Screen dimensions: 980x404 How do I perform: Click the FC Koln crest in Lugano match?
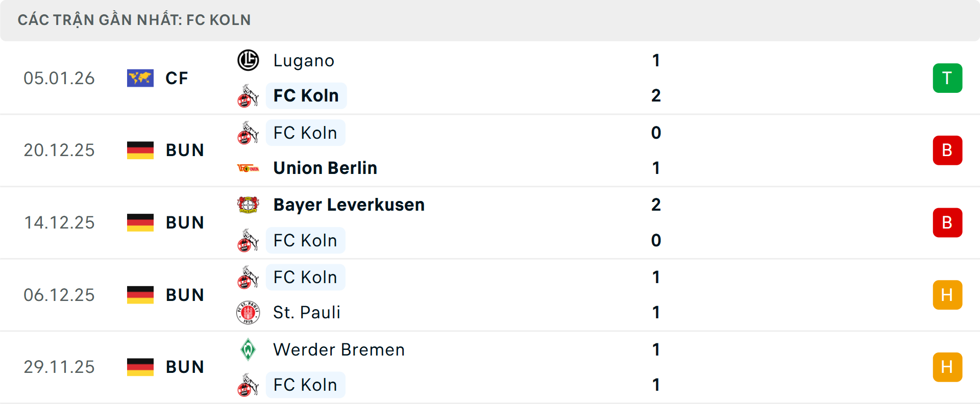pyautogui.click(x=248, y=96)
